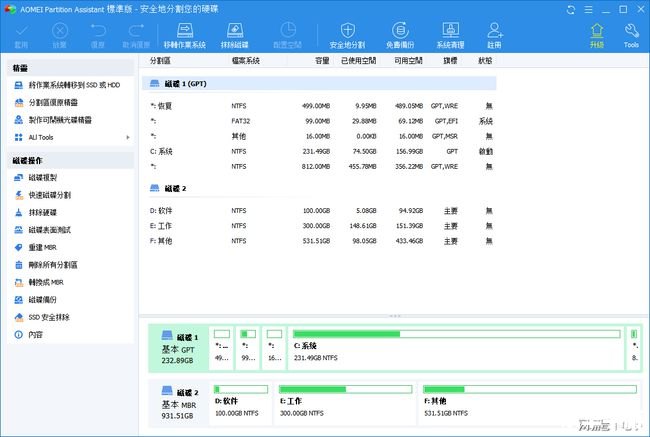Click the 可用空間 column header
Viewport: 650px width, 437px height.
coord(411,59)
